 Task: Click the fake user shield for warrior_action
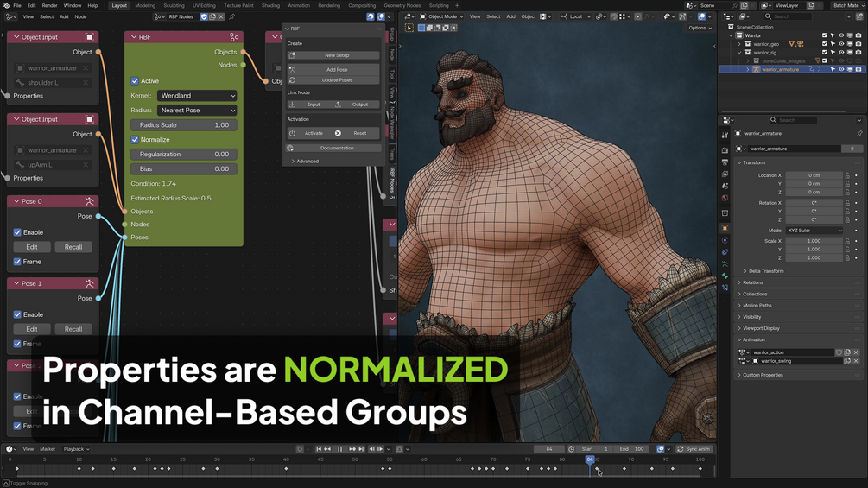[839, 352]
